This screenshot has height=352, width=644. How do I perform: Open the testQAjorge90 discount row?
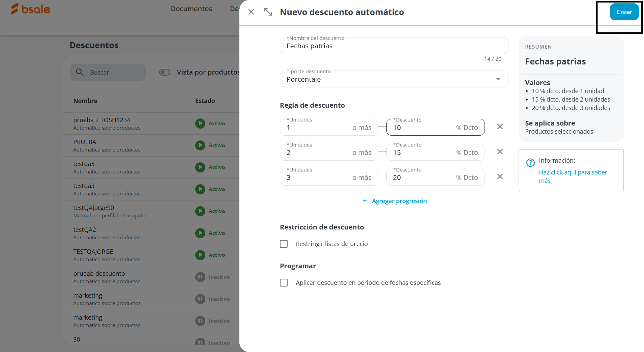[151, 211]
